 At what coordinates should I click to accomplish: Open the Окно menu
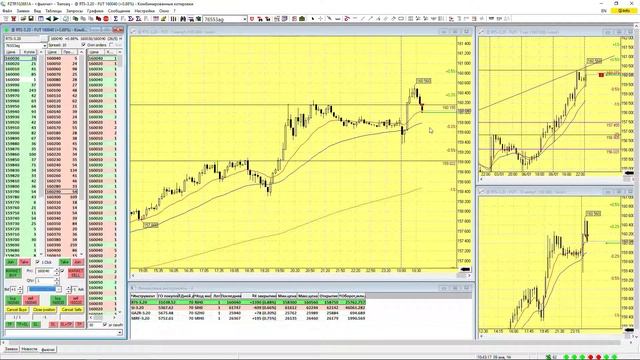pos(164,11)
